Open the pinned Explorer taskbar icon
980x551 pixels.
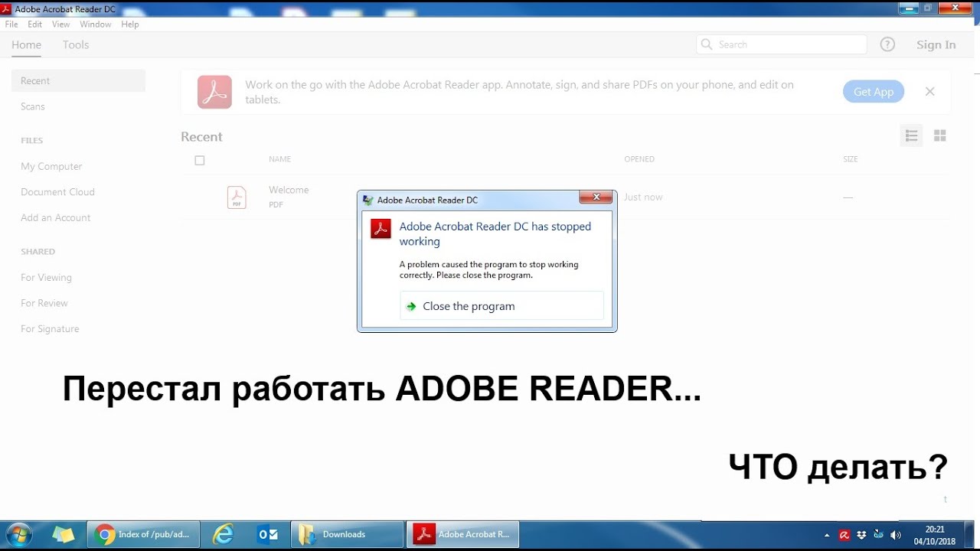(x=63, y=534)
